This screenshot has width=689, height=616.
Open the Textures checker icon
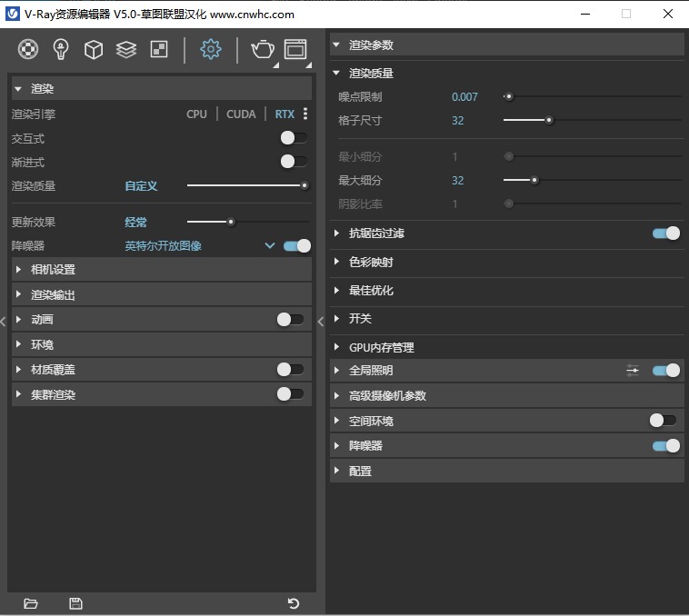pos(159,50)
